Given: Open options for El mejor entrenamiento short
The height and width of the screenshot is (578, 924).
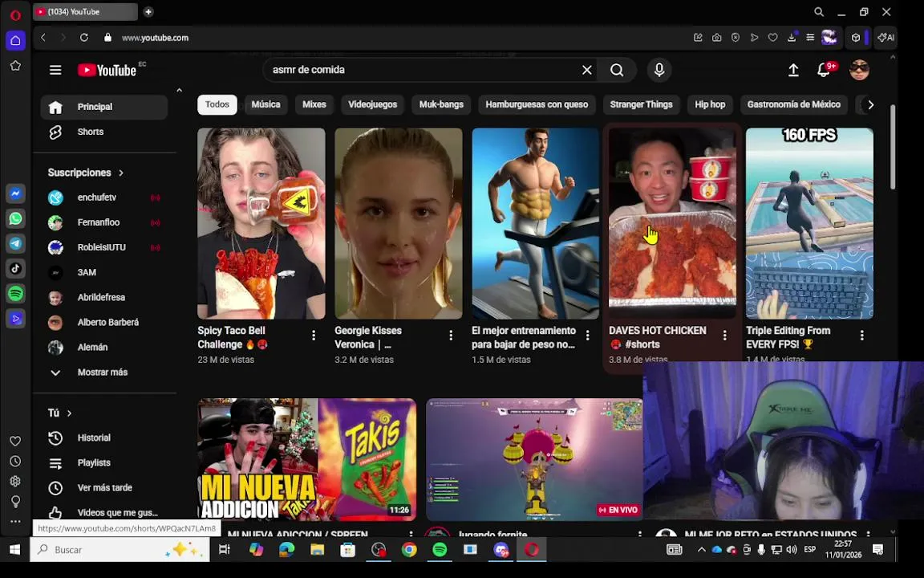Looking at the screenshot, I should point(587,336).
